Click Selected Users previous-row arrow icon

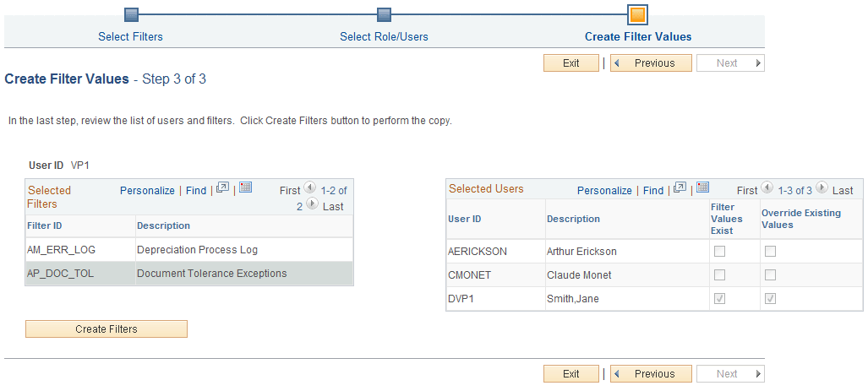tap(767, 188)
